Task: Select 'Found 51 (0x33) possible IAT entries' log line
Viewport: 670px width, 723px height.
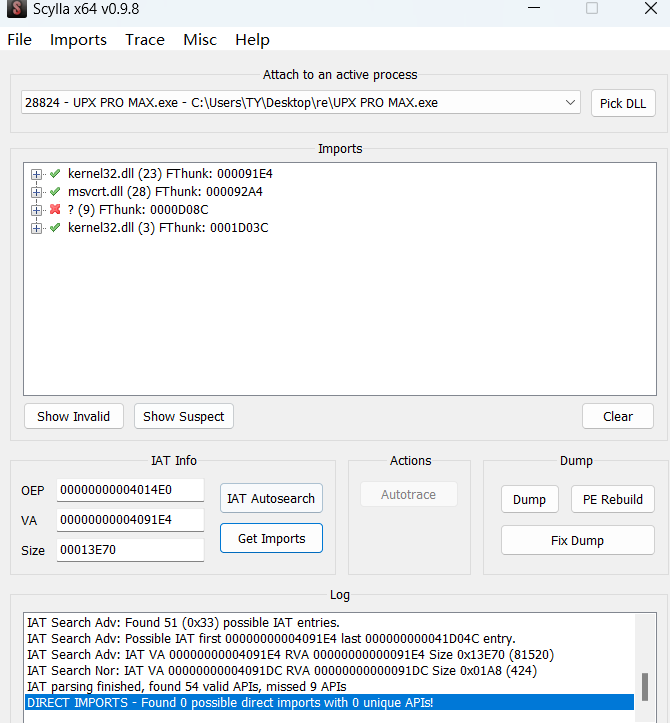Action: (183, 622)
